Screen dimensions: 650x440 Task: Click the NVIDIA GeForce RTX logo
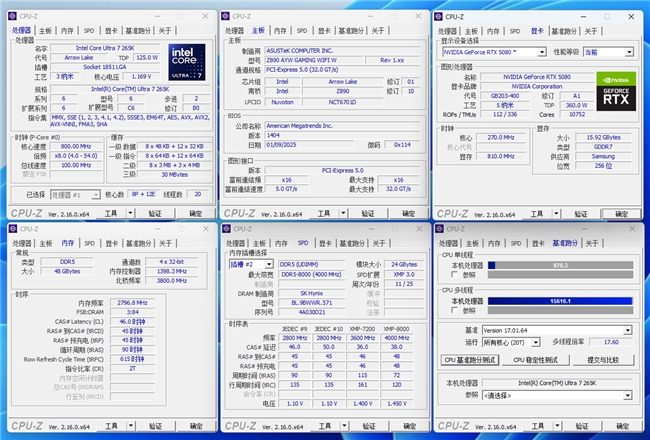pos(616,89)
